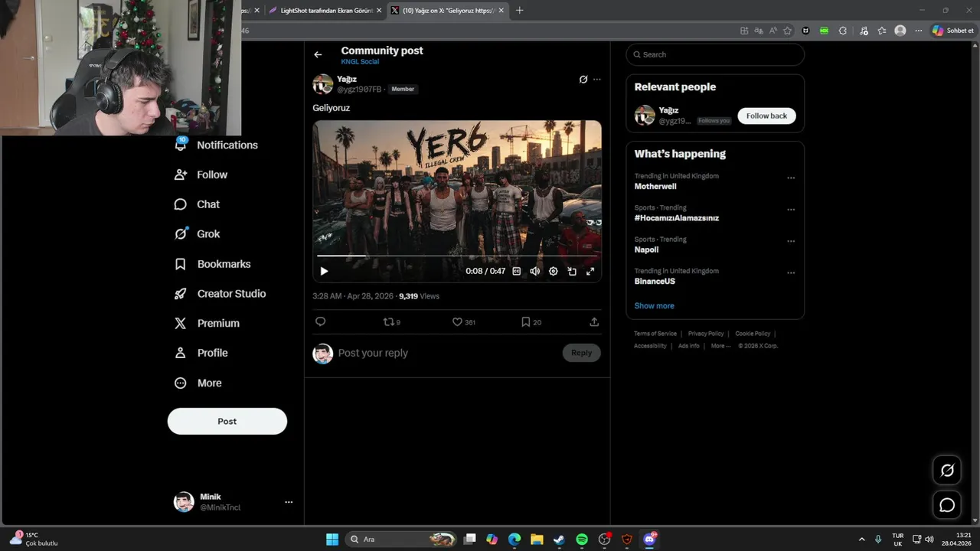This screenshot has width=980, height=551.
Task: Show hidden system tray icons
Action: (861, 540)
